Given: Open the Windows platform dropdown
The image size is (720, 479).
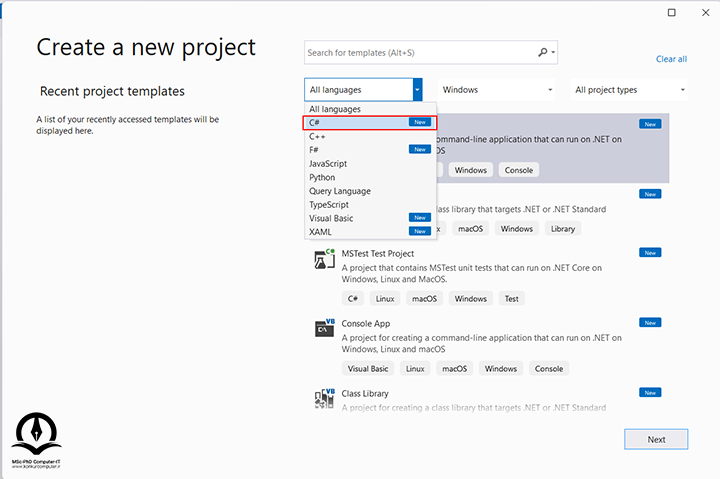Looking at the screenshot, I should 496,90.
